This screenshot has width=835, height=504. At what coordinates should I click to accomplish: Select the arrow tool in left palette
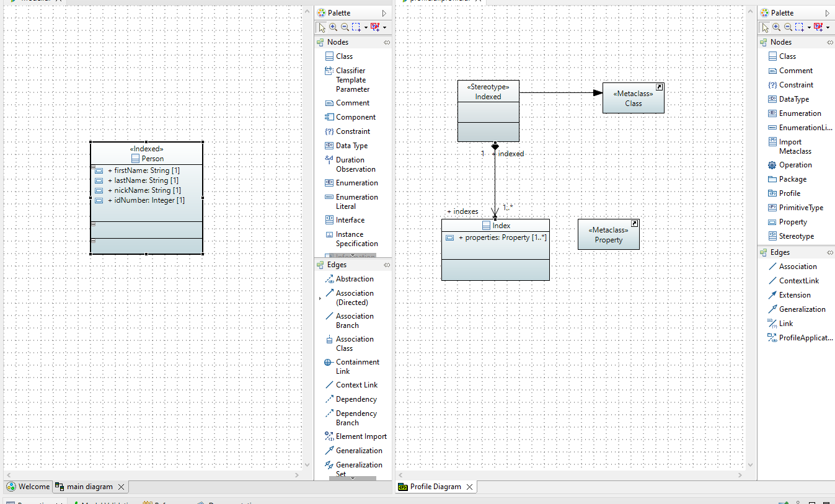coord(321,27)
